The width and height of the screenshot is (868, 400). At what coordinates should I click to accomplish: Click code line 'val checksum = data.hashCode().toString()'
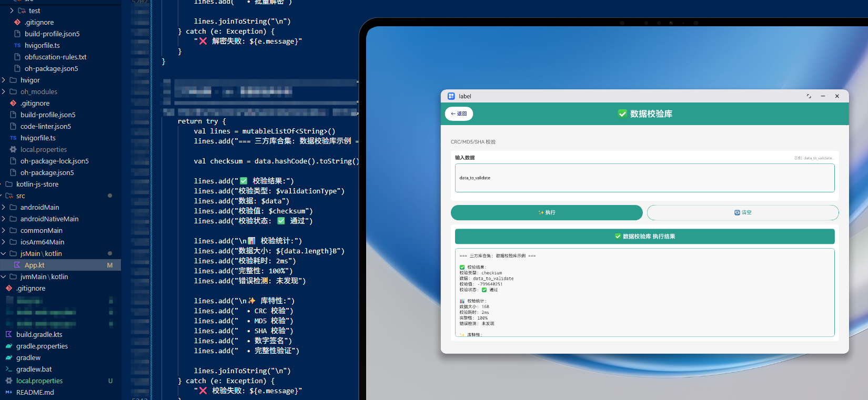pyautogui.click(x=276, y=161)
